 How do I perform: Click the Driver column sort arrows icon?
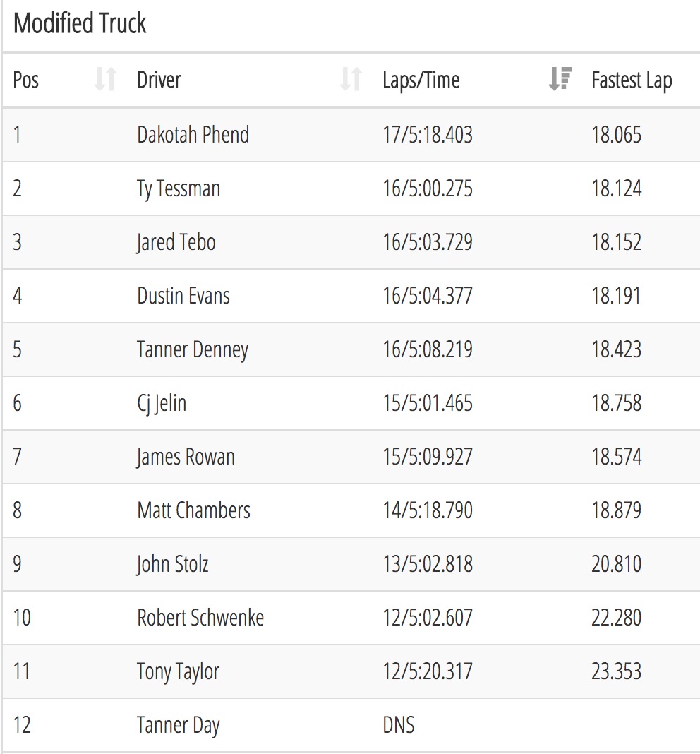pos(351,79)
